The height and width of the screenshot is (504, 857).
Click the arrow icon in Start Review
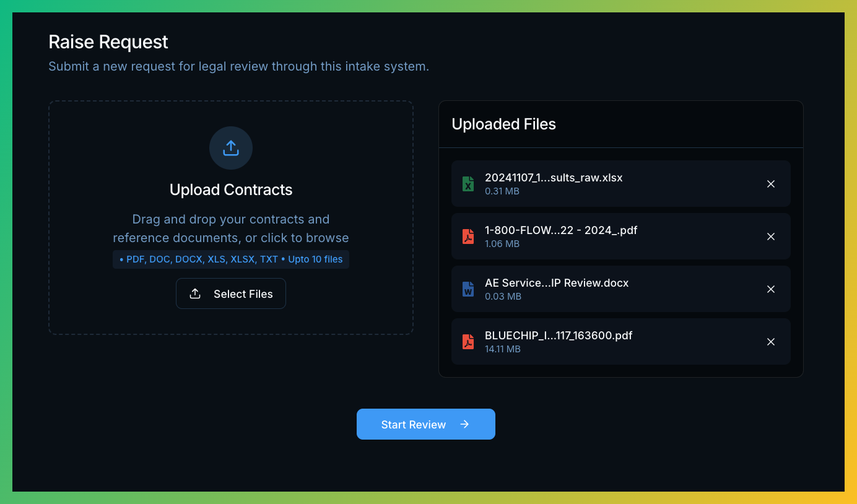point(464,424)
